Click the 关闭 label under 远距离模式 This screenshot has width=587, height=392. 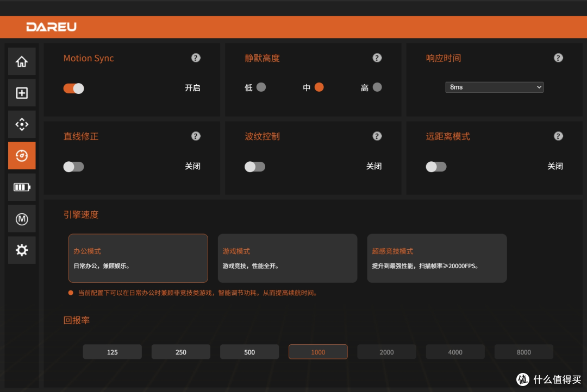pyautogui.click(x=555, y=166)
